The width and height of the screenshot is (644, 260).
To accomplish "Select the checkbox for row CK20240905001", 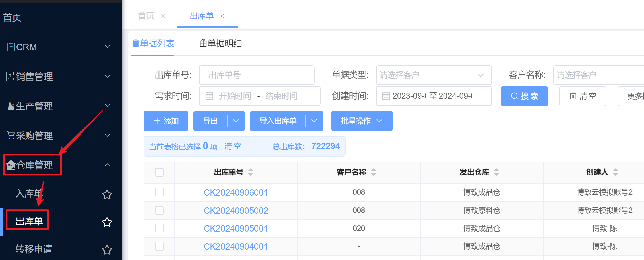I will [159, 228].
